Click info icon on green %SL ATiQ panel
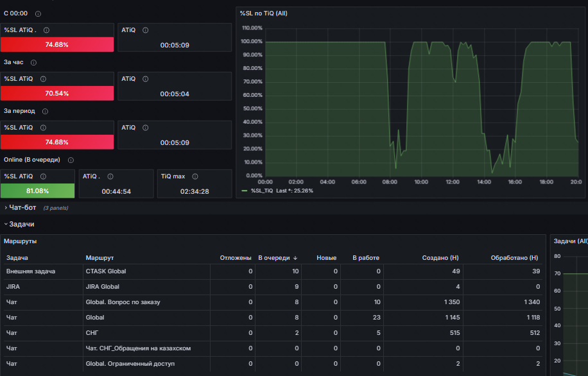The image size is (588, 376). point(43,176)
